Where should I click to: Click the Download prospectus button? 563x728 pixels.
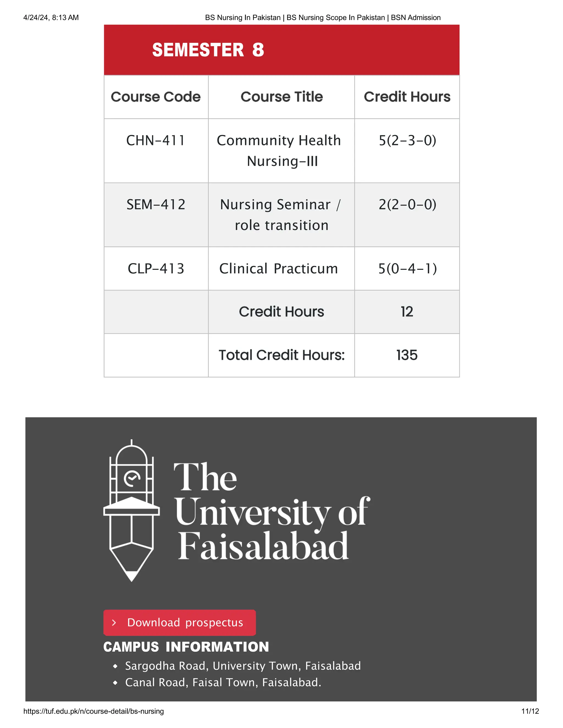tap(180, 622)
